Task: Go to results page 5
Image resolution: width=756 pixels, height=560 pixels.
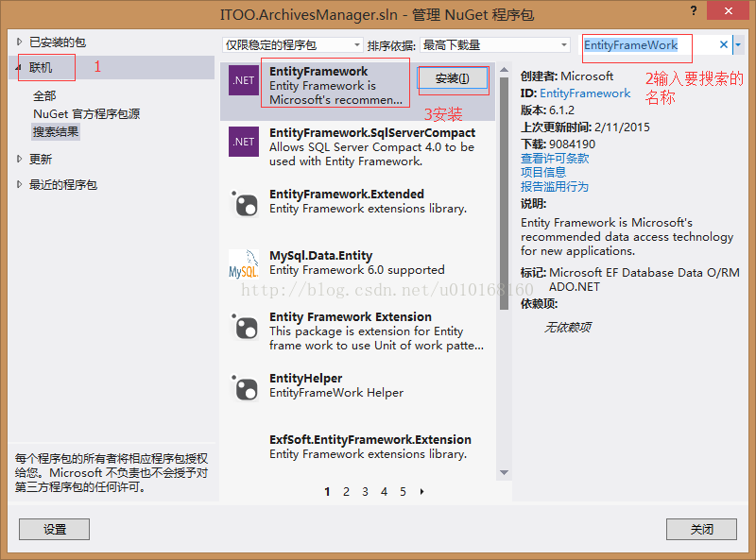Action: [403, 492]
